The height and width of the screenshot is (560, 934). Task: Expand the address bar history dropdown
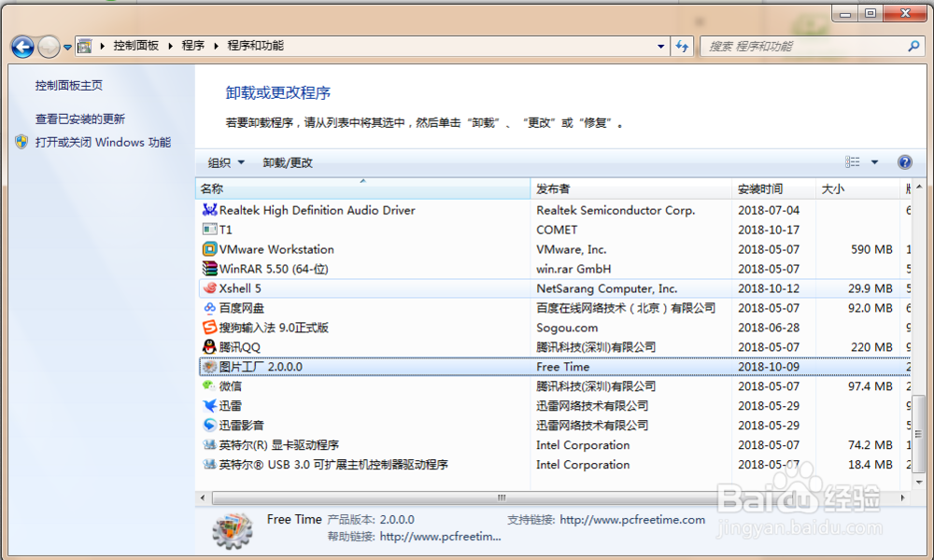point(660,46)
